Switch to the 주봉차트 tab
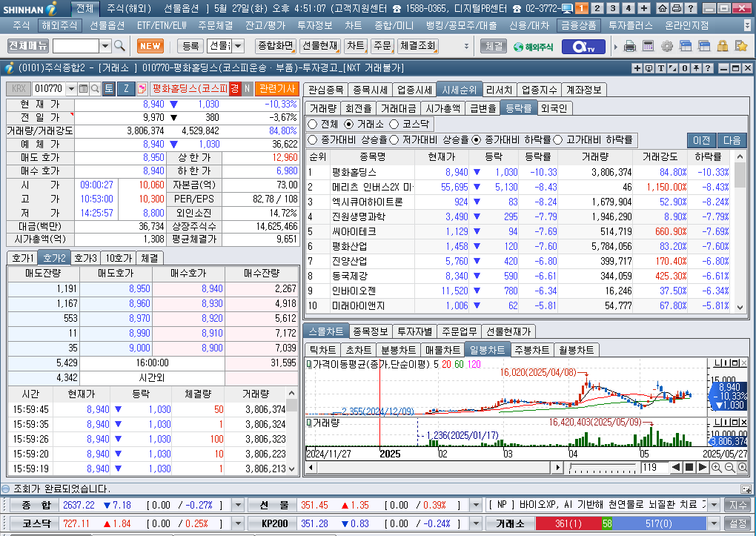 [532, 350]
